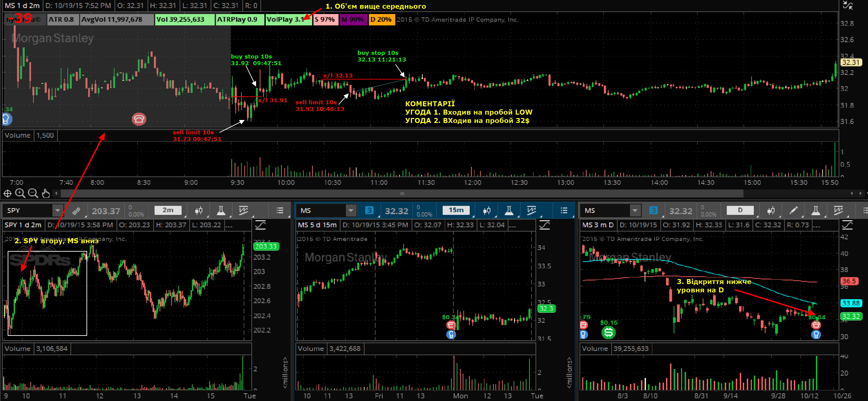Screen dimensions: 868x401
Task: Click the AvgVol 11,997,678 label
Action: [x=117, y=20]
